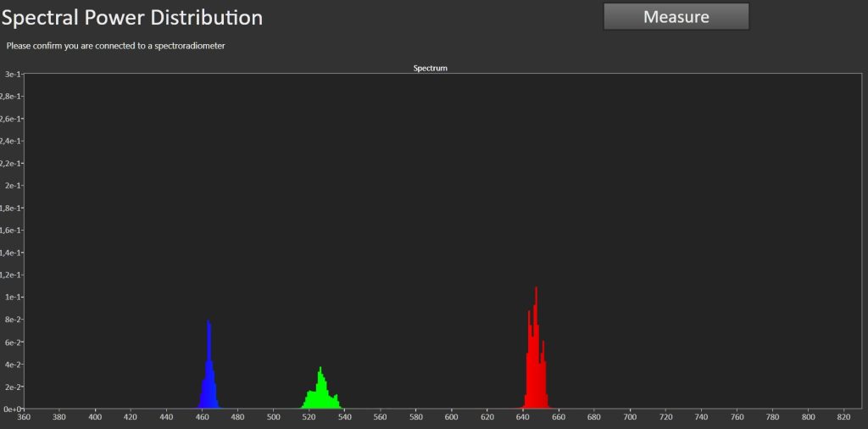
Task: Click the 540 wavelength axis label
Action: (344, 417)
